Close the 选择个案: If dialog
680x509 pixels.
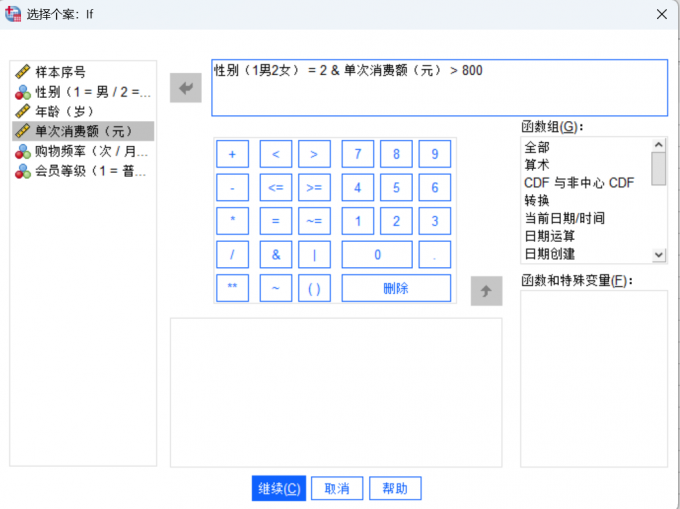pos(662,14)
